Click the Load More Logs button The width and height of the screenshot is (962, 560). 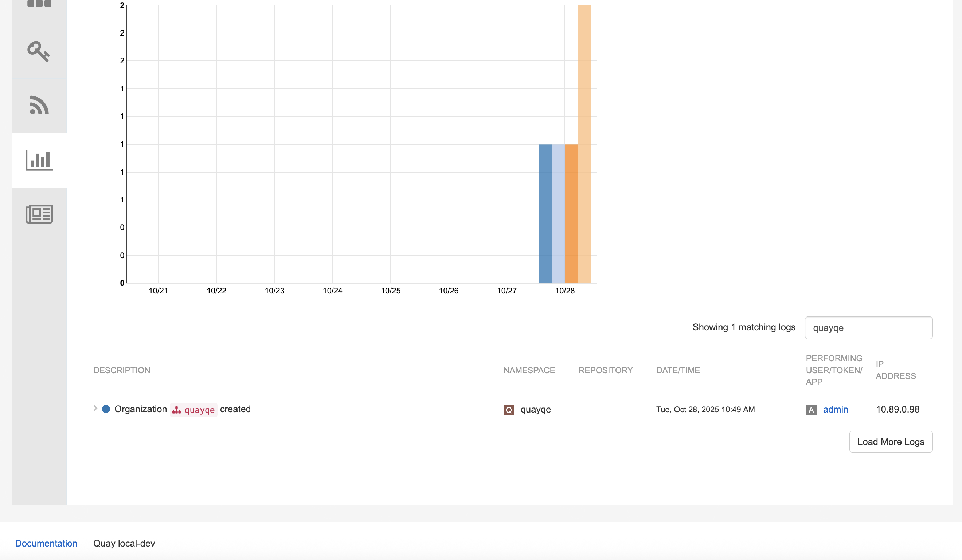coord(890,442)
